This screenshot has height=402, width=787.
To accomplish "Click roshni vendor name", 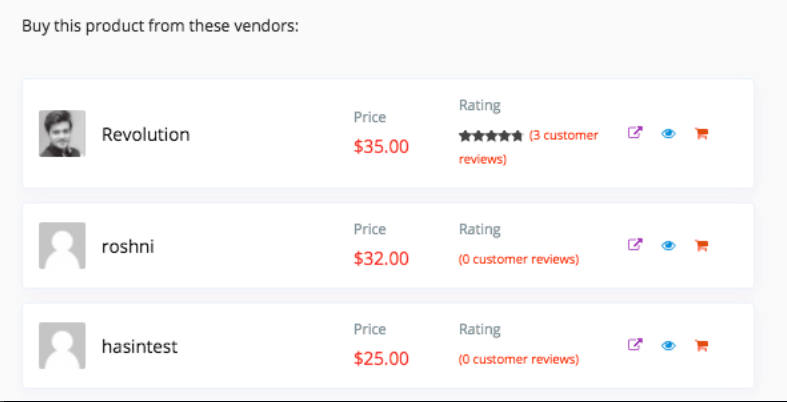I will coord(128,246).
